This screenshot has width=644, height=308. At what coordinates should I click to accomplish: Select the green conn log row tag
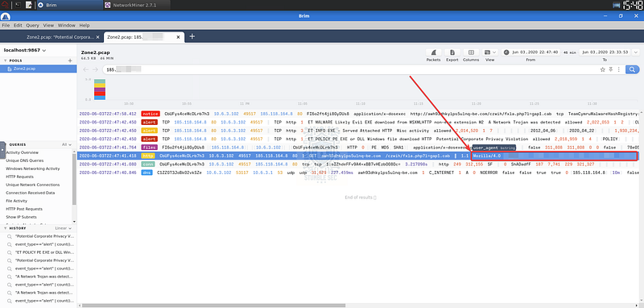(147, 164)
